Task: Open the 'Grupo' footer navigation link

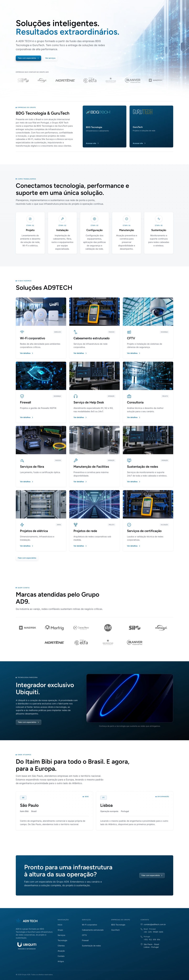Action: pos(60,930)
